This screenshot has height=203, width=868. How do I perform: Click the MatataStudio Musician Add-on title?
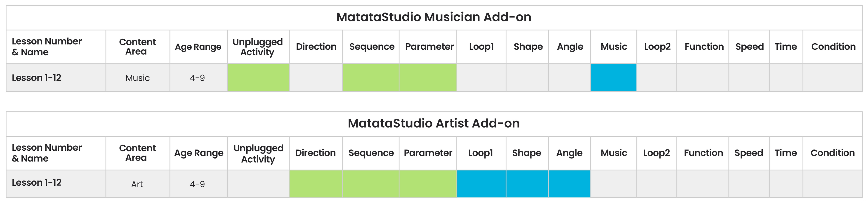[x=434, y=17]
